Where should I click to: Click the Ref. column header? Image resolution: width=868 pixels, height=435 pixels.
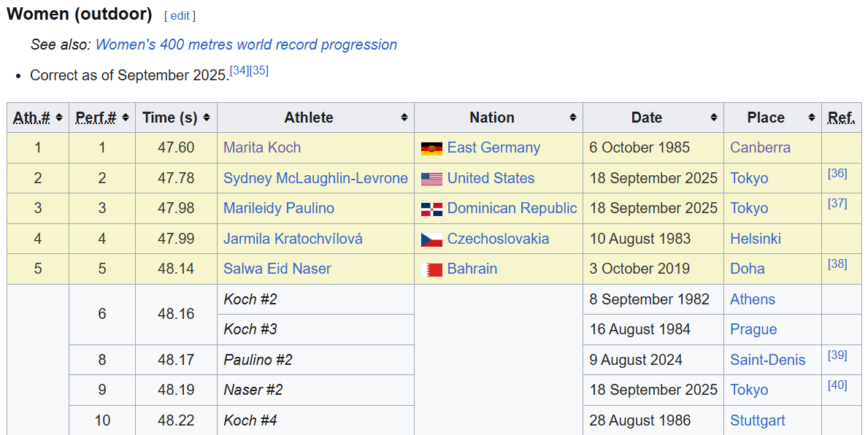(x=841, y=118)
